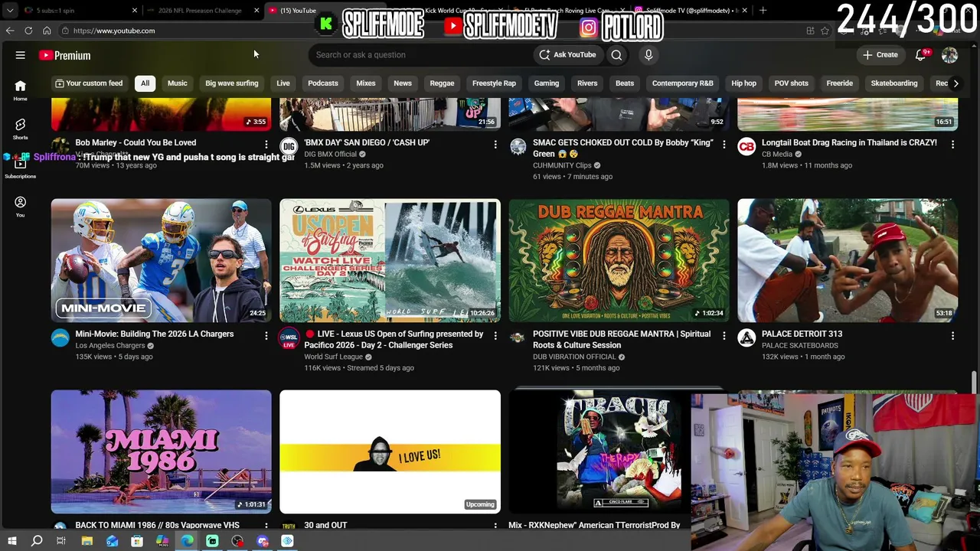The height and width of the screenshot is (551, 980).
Task: Filter feed by Freestyle Rap chip
Action: 494,83
